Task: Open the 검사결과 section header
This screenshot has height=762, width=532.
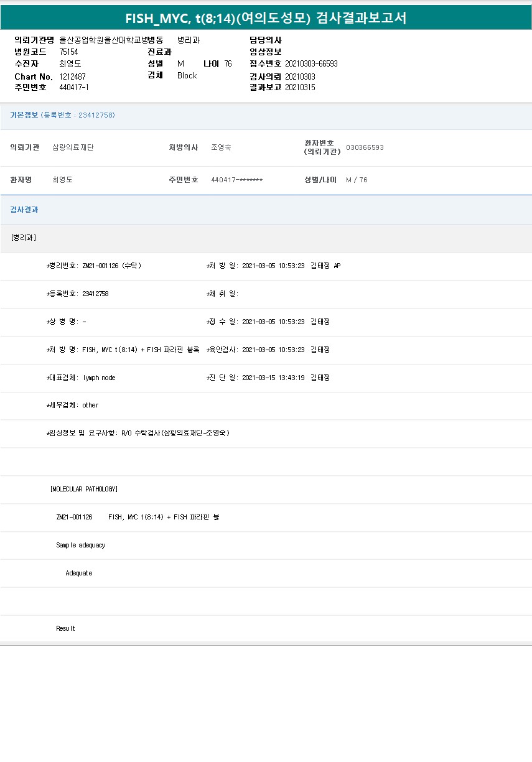Action: [24, 210]
